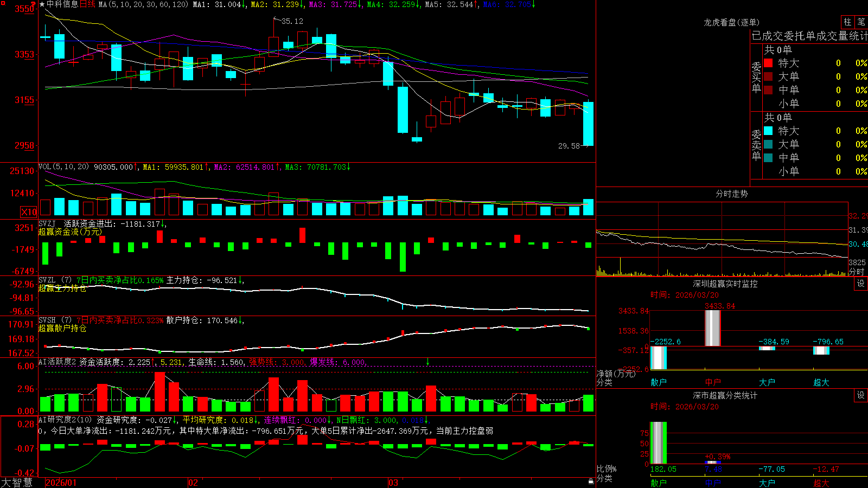Image resolution: width=868 pixels, height=488 pixels.
Task: Open 设 settings for 深圳超赢实时监控
Action: tap(861, 284)
